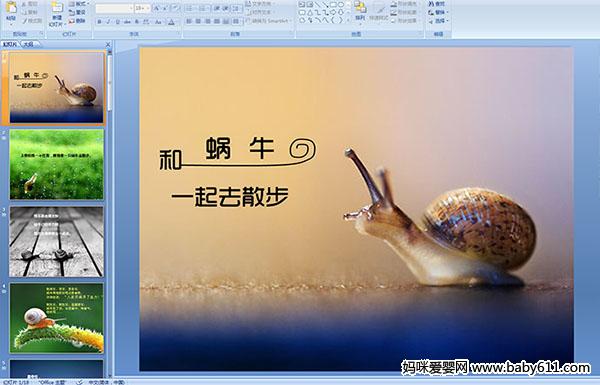This screenshot has width=600, height=385.
Task: Toggle Underline formatting
Action: click(117, 22)
